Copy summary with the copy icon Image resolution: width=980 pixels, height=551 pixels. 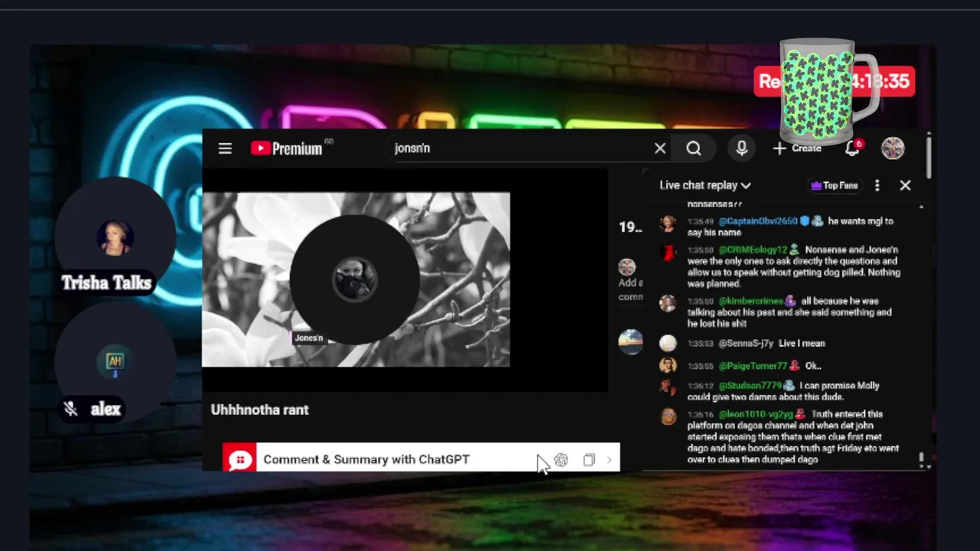coord(589,459)
